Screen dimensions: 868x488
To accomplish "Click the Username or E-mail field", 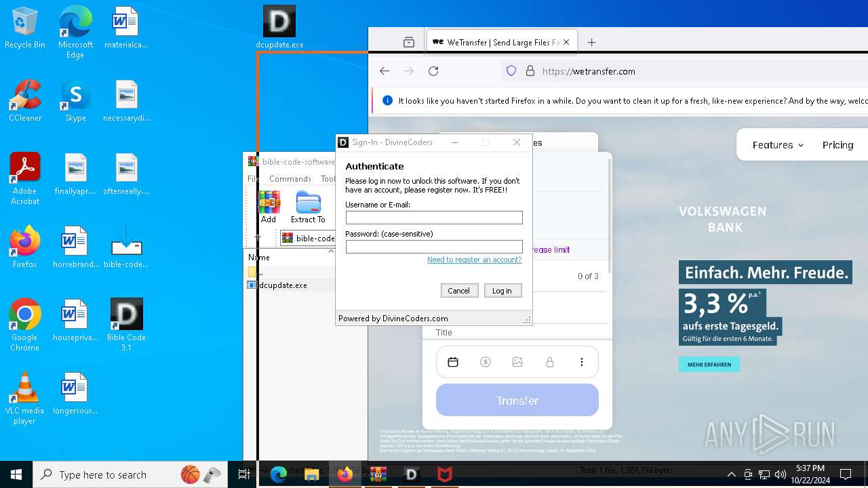I will [x=434, y=218].
